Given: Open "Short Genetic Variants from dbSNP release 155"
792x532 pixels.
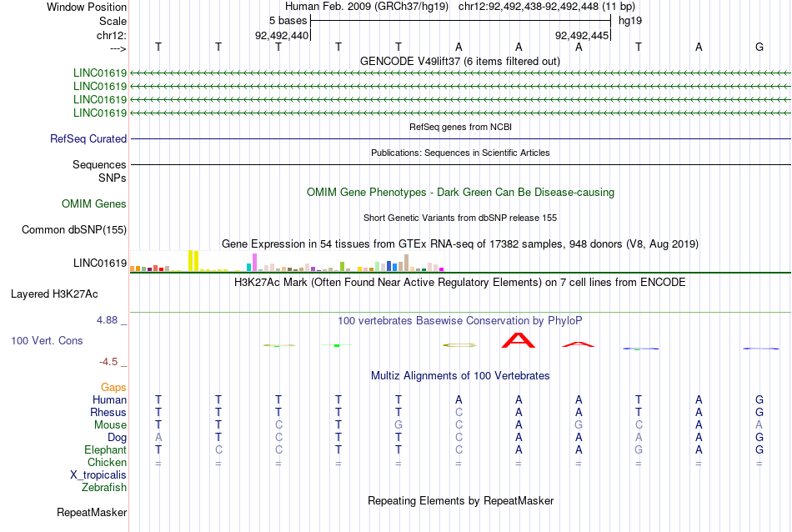Looking at the screenshot, I should pos(460,218).
